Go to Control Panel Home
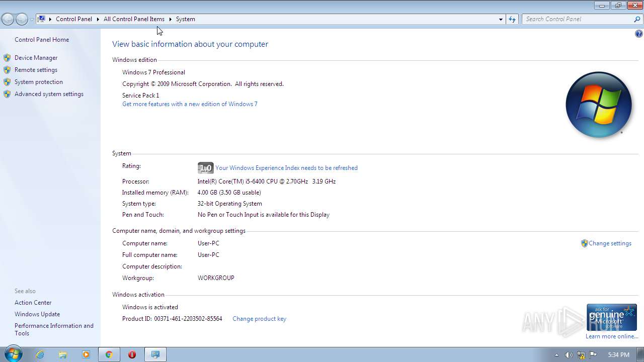The image size is (644, 362). (x=42, y=40)
